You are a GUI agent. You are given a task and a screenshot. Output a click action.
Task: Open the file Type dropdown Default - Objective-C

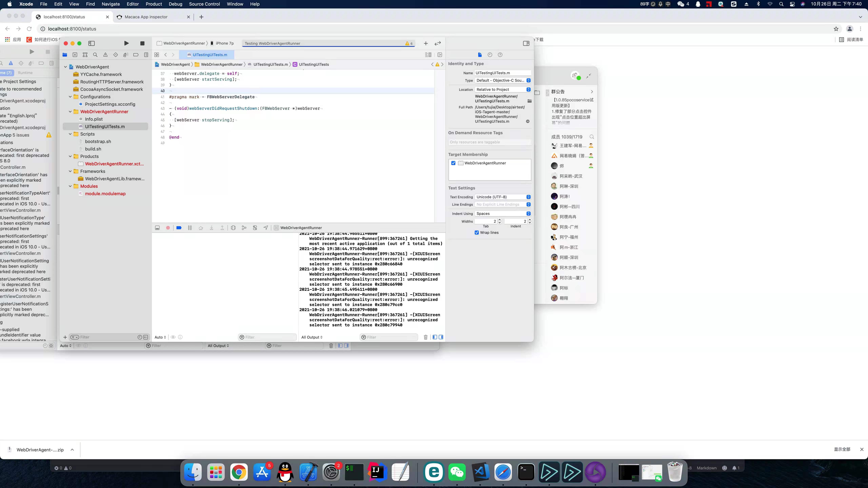pyautogui.click(x=503, y=80)
